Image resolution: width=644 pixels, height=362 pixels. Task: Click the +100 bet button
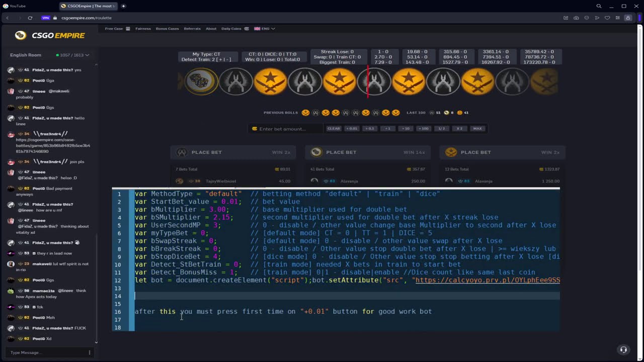424,129
